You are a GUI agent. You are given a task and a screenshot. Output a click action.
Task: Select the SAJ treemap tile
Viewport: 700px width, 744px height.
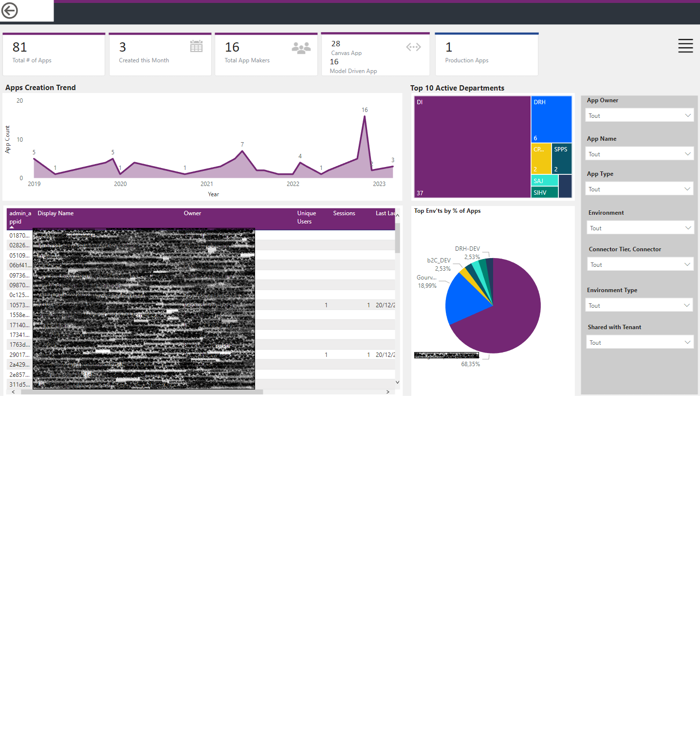point(545,181)
